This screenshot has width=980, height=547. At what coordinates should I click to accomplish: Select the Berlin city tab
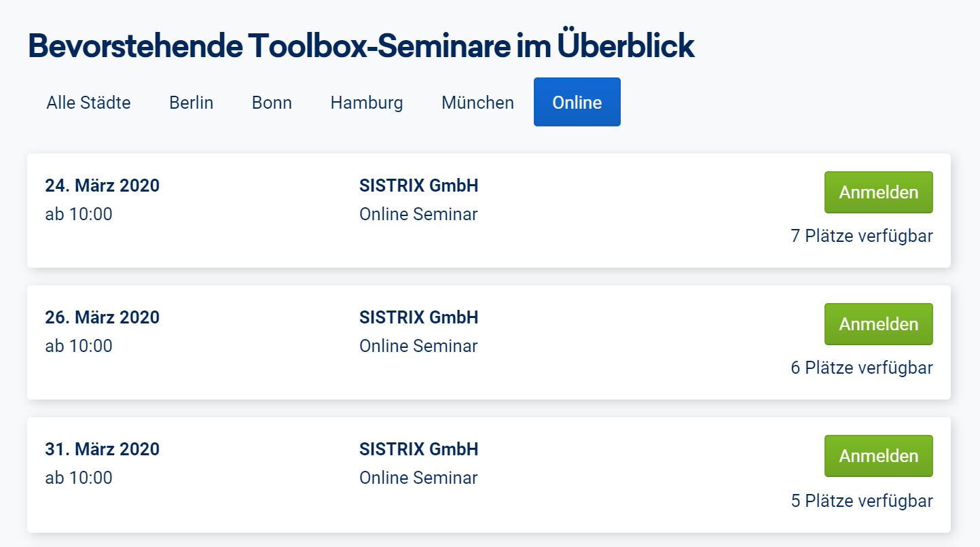[191, 103]
